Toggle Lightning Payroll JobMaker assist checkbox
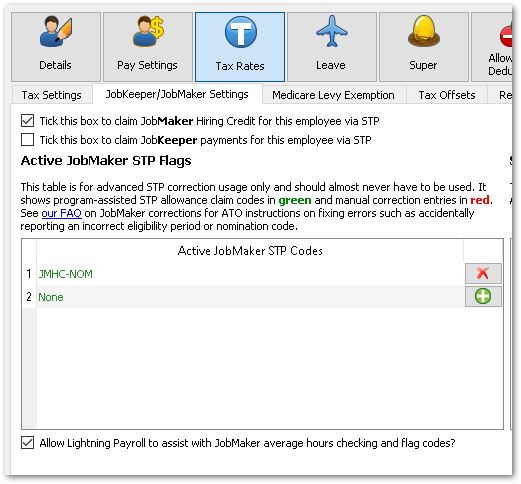The image size is (521, 484). click(x=27, y=443)
